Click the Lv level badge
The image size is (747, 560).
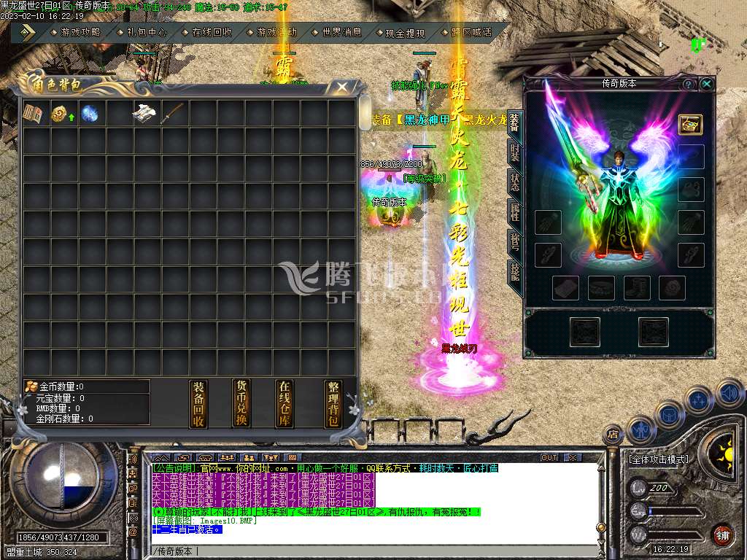[x=640, y=488]
